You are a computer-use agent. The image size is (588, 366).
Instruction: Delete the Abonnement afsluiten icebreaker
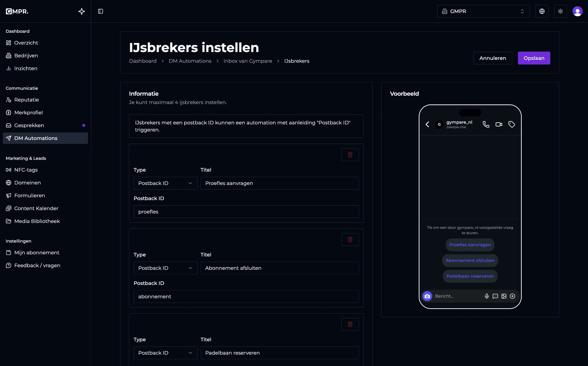pos(350,240)
